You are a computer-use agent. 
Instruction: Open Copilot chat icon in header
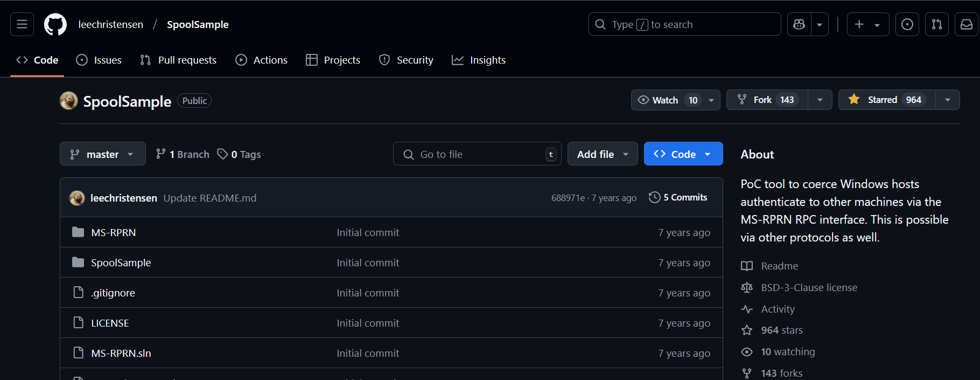pos(799,24)
